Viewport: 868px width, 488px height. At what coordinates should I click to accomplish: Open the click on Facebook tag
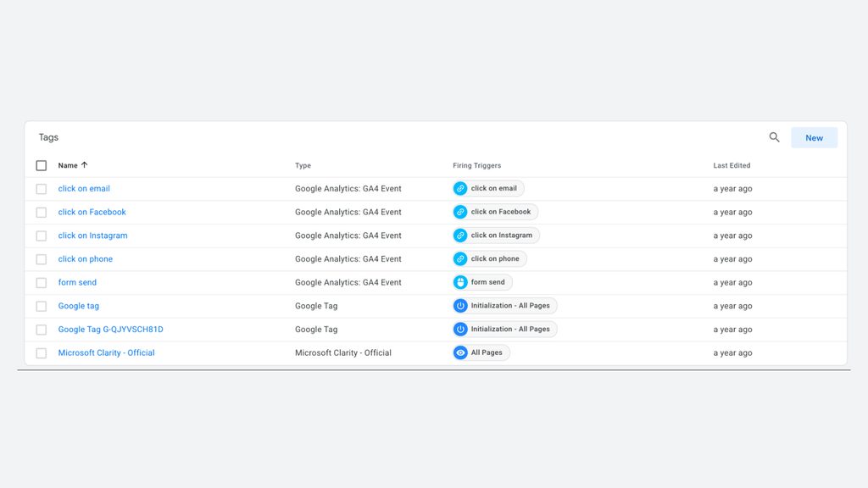(92, 212)
